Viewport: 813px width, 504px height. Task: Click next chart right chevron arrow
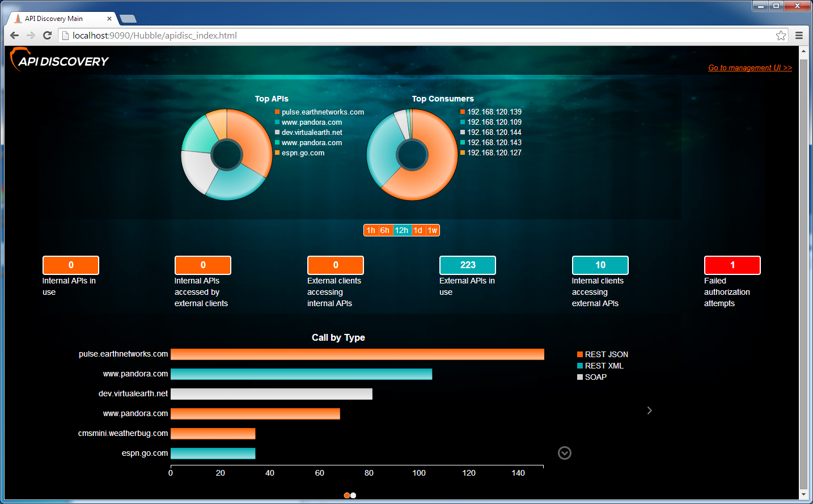[x=650, y=410]
